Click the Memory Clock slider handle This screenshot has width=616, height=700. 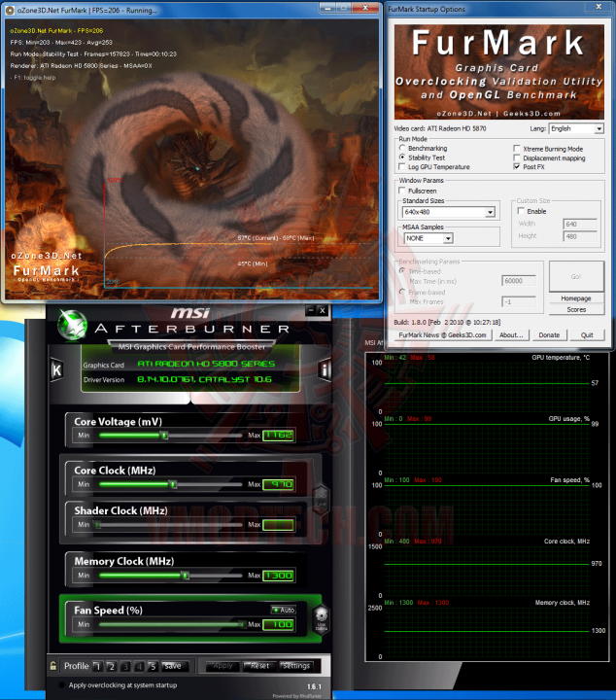click(x=186, y=576)
